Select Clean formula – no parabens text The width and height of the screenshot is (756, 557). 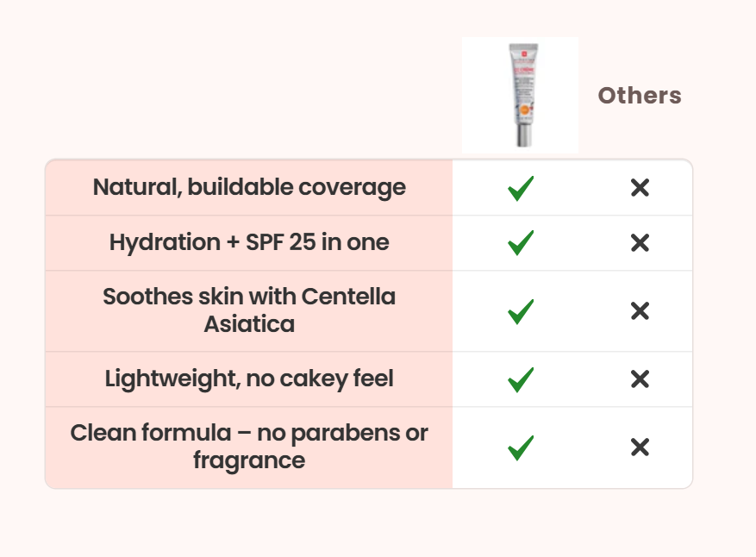coord(249,433)
